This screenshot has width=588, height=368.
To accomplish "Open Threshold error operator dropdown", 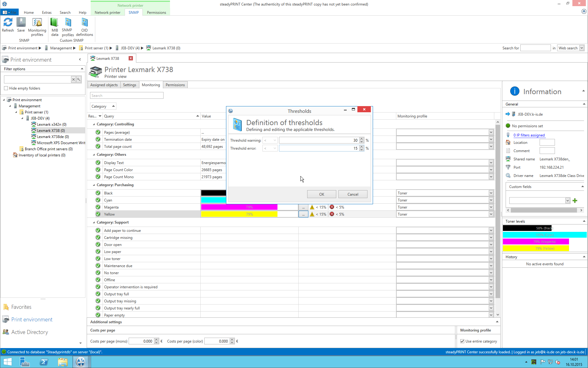I will pyautogui.click(x=270, y=148).
